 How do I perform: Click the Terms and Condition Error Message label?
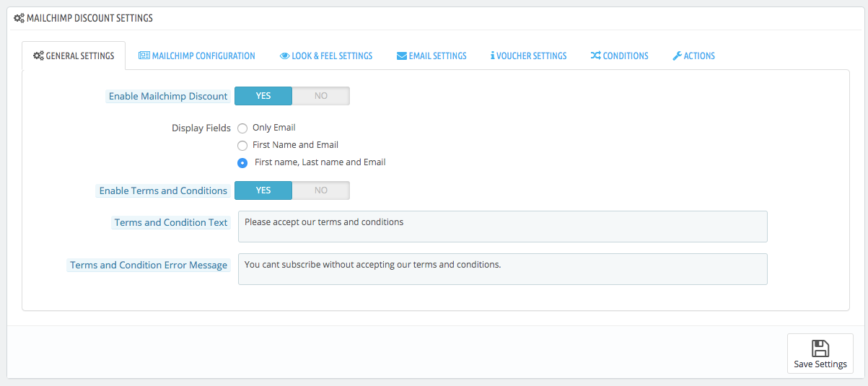coord(149,265)
